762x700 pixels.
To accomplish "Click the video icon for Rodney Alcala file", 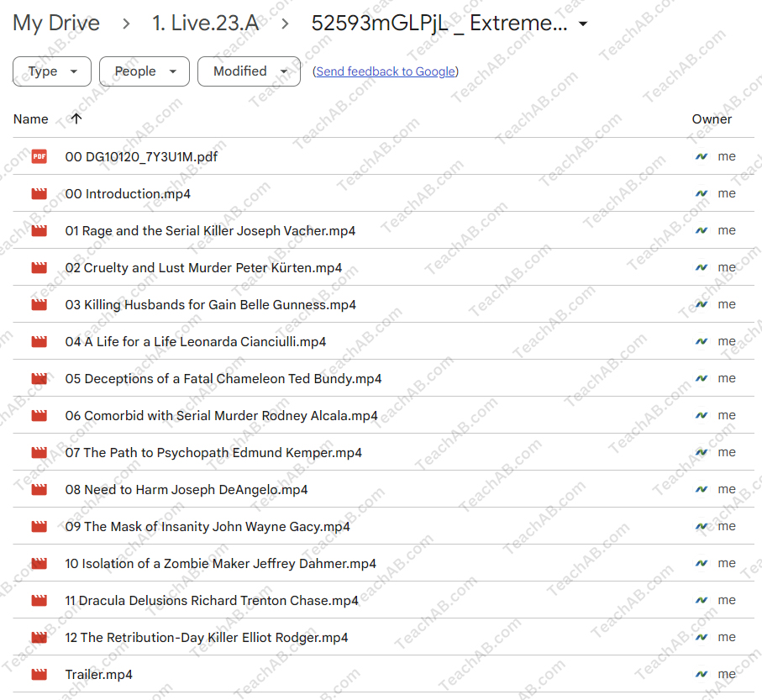I will coord(39,415).
